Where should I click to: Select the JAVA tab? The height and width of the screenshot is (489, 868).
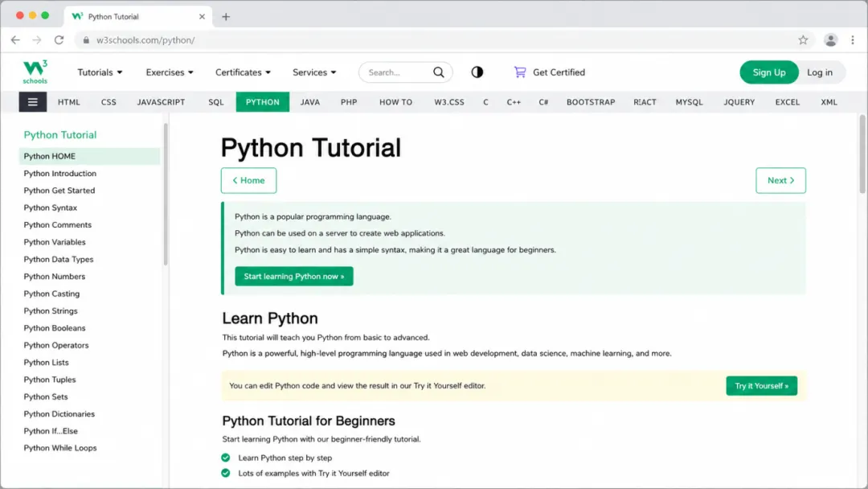pos(310,102)
